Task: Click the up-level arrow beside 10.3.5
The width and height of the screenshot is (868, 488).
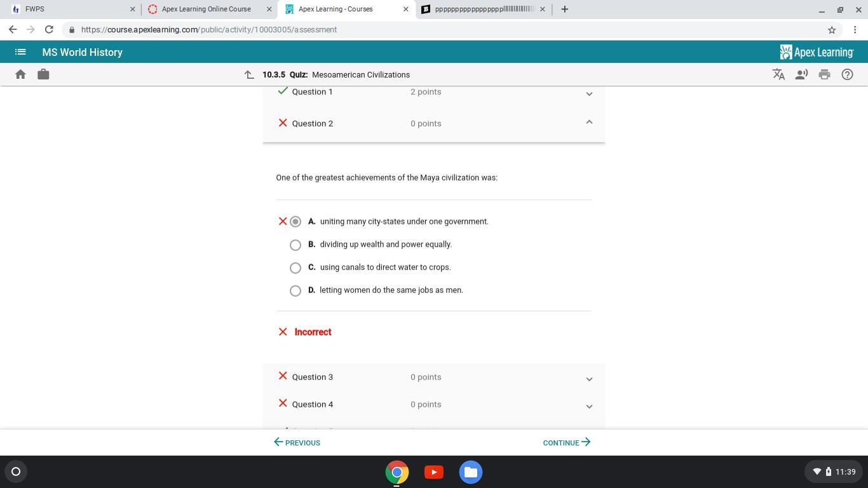Action: click(x=249, y=75)
